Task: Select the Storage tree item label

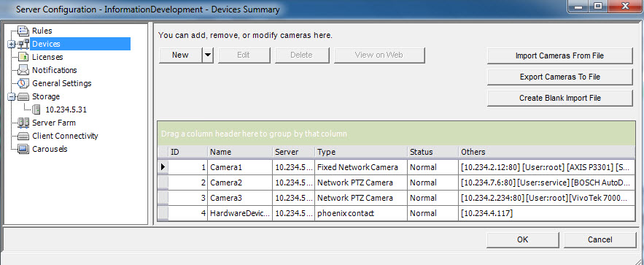Action: pyautogui.click(x=46, y=96)
